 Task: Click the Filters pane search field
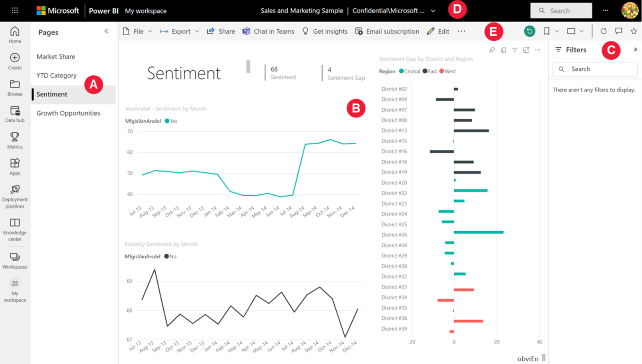click(x=595, y=69)
